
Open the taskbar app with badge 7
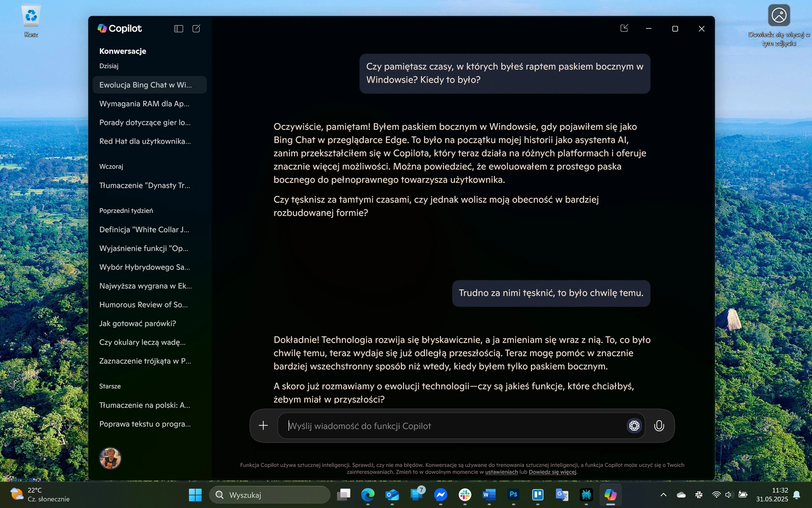[417, 494]
